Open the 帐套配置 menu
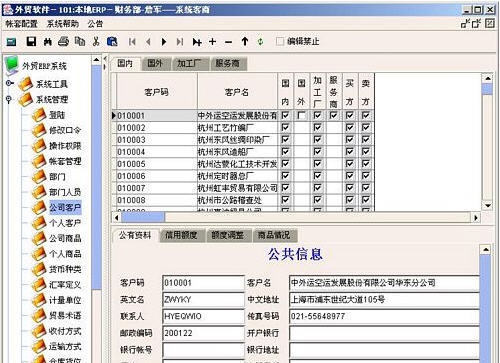 (x=21, y=24)
